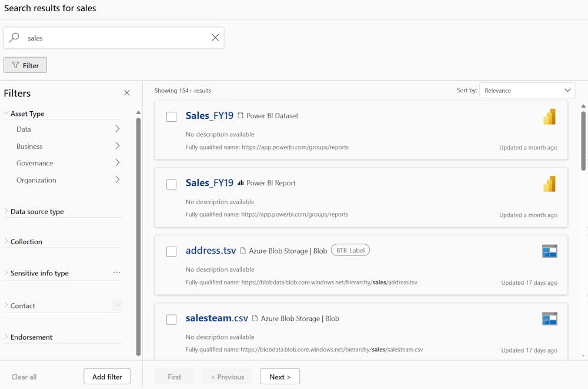Check the salesteam.csv checkbox
The image size is (588, 389).
[x=171, y=320]
